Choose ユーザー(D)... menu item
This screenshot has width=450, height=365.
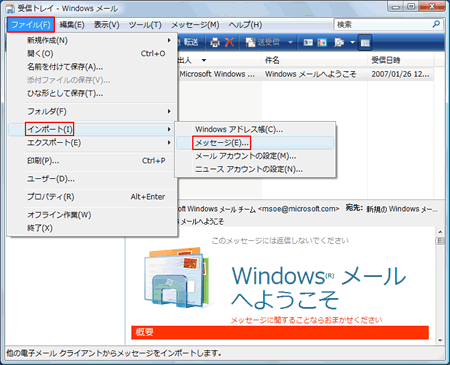click(x=92, y=179)
